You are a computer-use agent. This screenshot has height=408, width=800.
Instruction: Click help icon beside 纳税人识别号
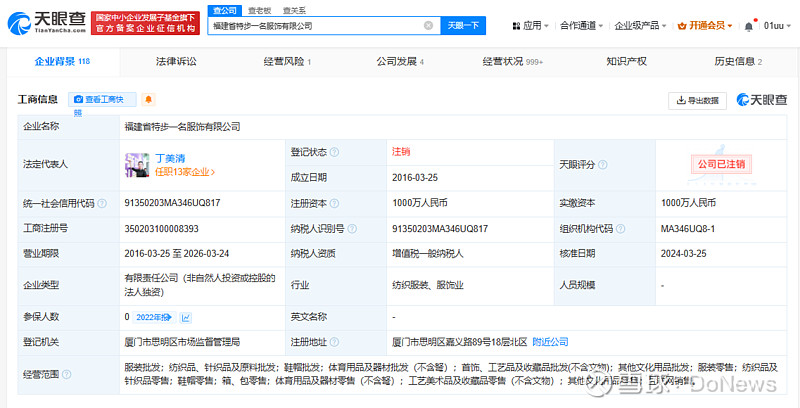pos(352,229)
